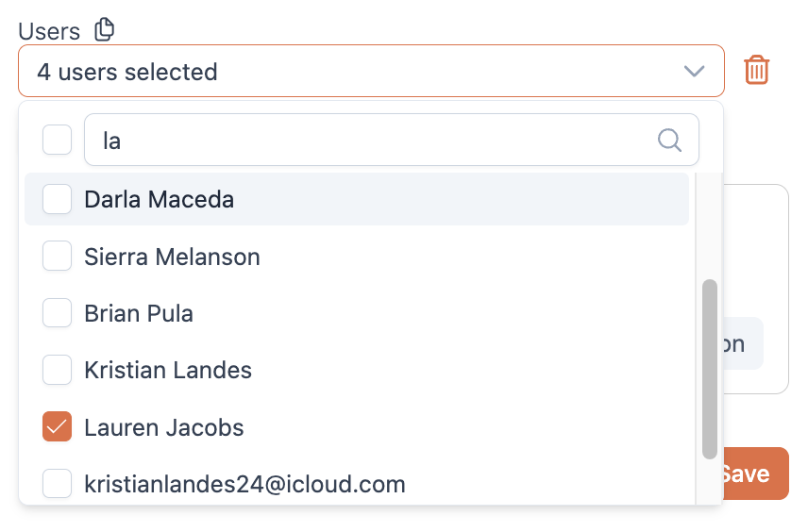
Task: Choose the Brian Pula name label
Action: pyautogui.click(x=139, y=314)
